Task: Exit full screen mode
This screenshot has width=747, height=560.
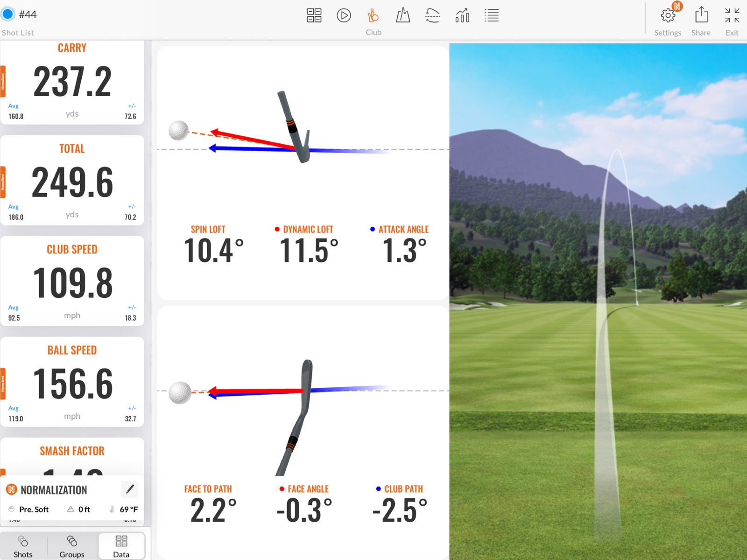Action: click(732, 15)
